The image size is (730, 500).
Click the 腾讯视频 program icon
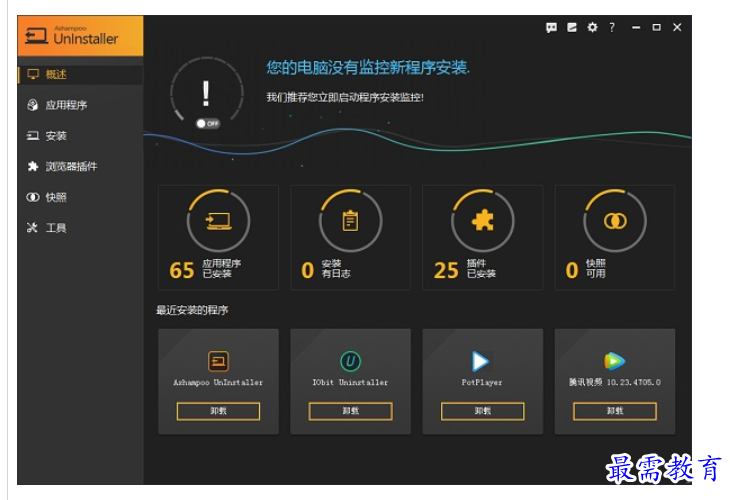615,361
